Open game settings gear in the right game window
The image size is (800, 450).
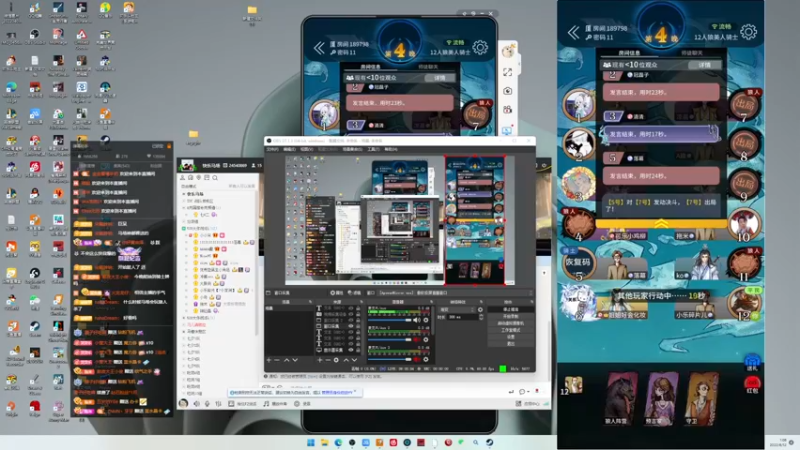748,32
